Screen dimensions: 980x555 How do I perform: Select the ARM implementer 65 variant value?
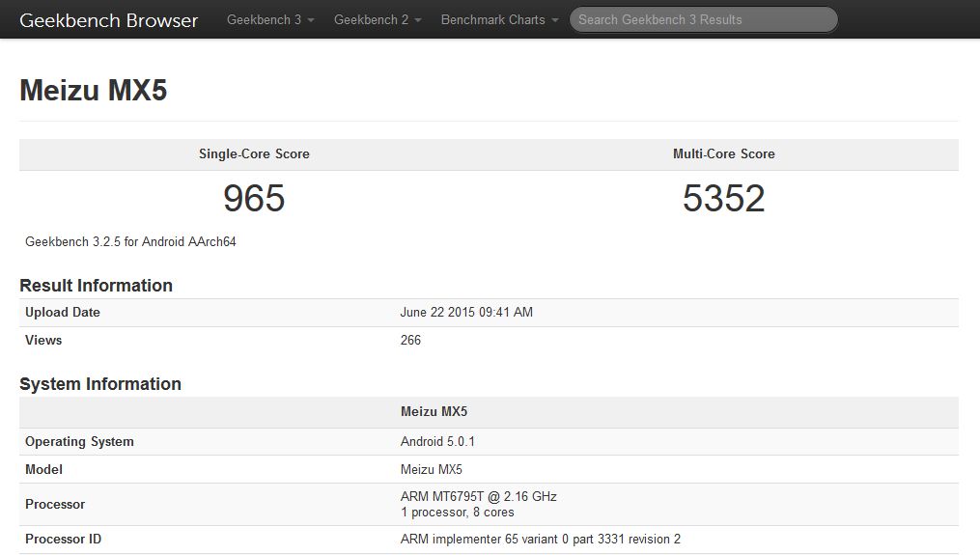pyautogui.click(x=540, y=540)
